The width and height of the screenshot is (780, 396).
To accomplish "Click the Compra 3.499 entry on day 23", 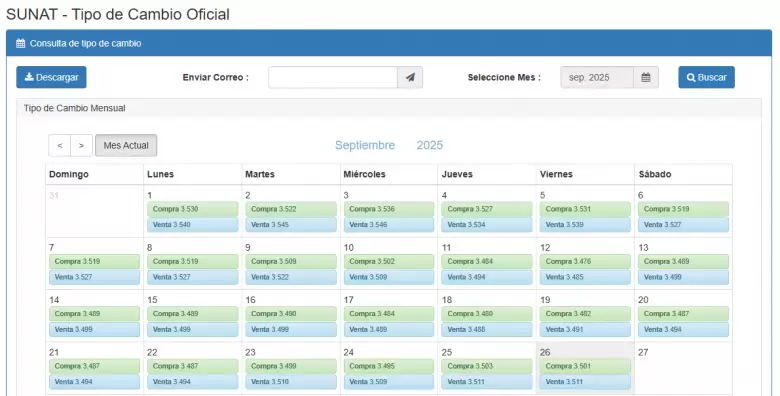I will tap(291, 366).
